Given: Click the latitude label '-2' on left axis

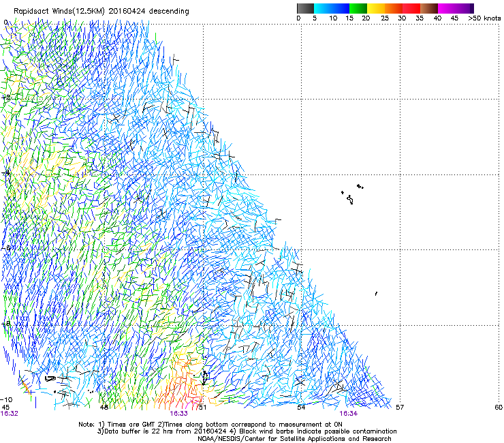Looking at the screenshot, I should click(x=6, y=97).
